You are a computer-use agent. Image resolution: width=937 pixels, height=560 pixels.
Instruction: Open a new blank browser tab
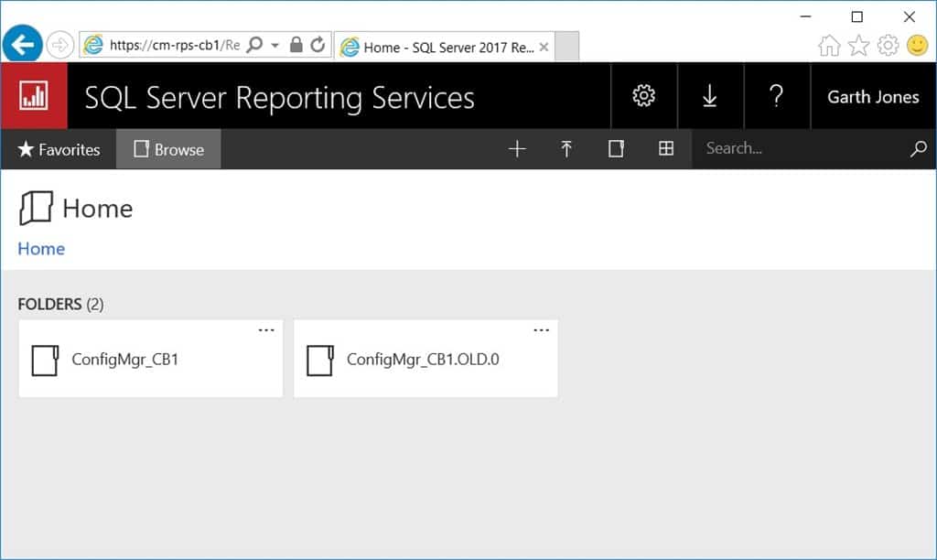(566, 46)
